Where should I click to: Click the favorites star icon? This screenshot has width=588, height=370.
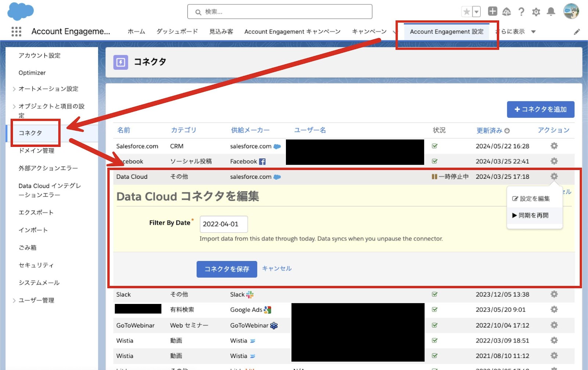(466, 12)
